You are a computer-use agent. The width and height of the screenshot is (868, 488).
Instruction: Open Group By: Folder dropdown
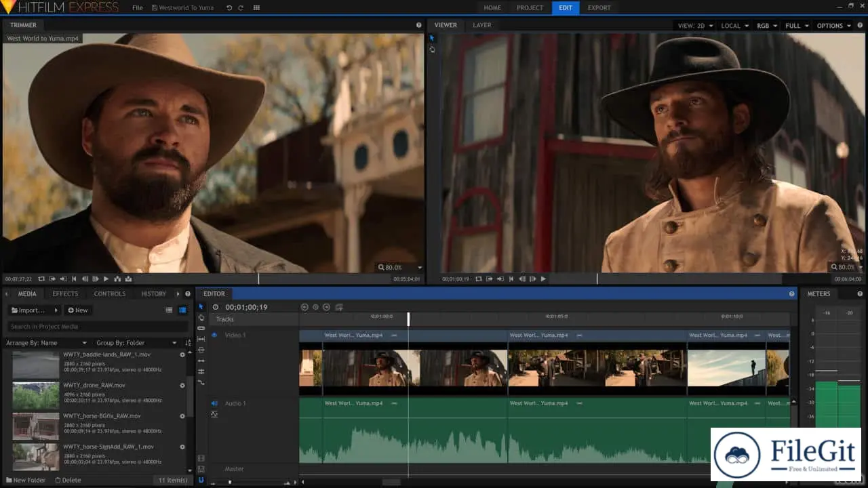coord(137,343)
